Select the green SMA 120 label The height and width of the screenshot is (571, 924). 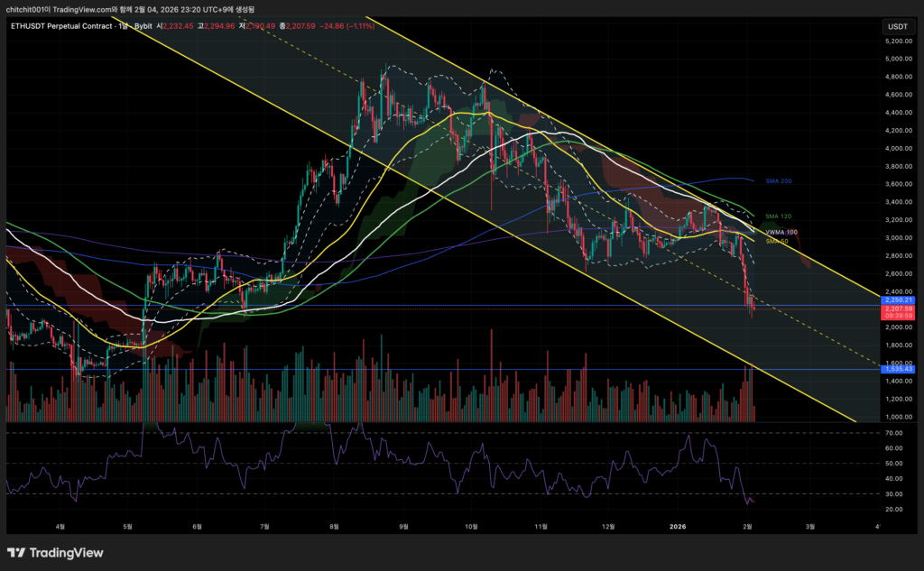pyautogui.click(x=778, y=216)
